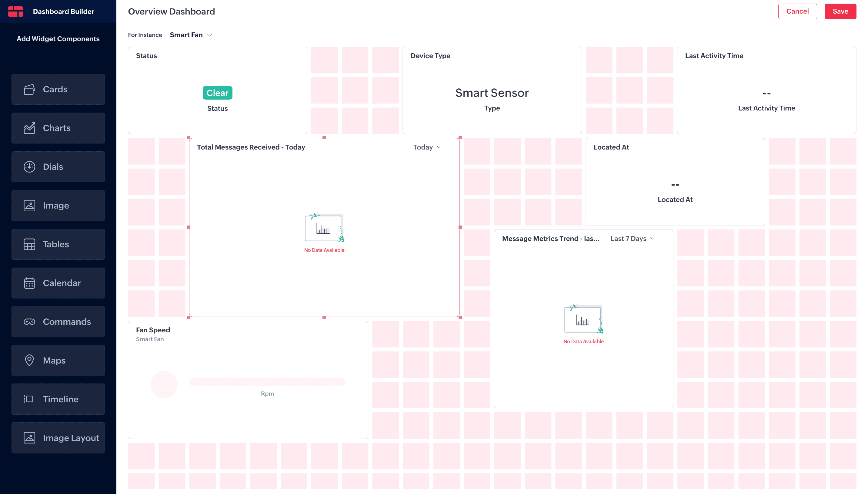Click the Located At widget card
The width and height of the screenshot is (868, 494).
(675, 182)
